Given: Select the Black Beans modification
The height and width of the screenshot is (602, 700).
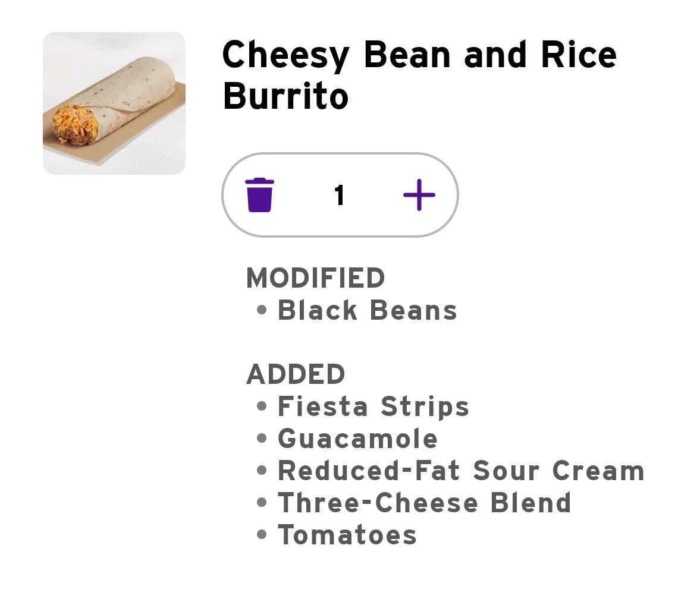Looking at the screenshot, I should tap(367, 310).
